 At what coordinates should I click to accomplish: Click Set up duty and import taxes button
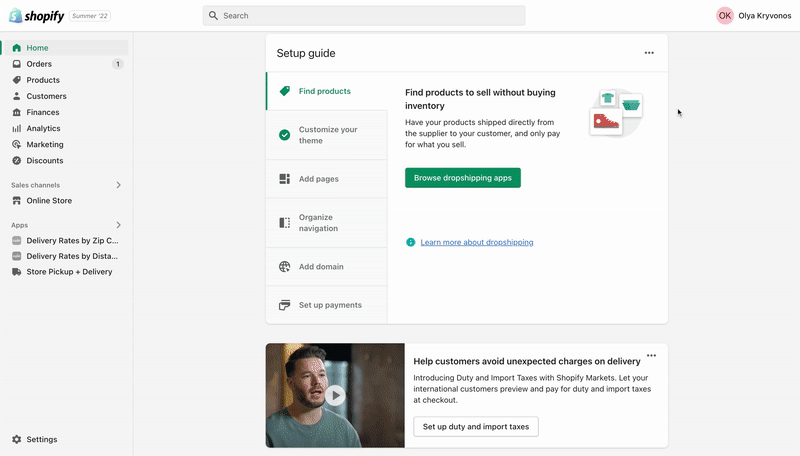(476, 426)
